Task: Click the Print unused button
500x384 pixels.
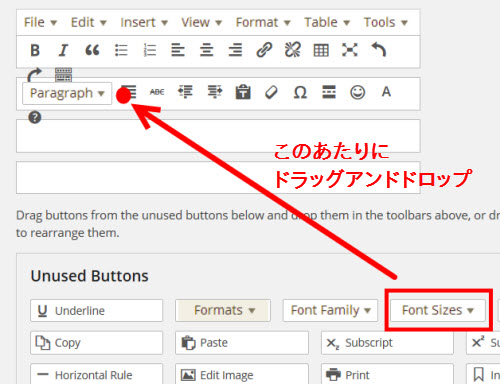Action: click(x=387, y=374)
